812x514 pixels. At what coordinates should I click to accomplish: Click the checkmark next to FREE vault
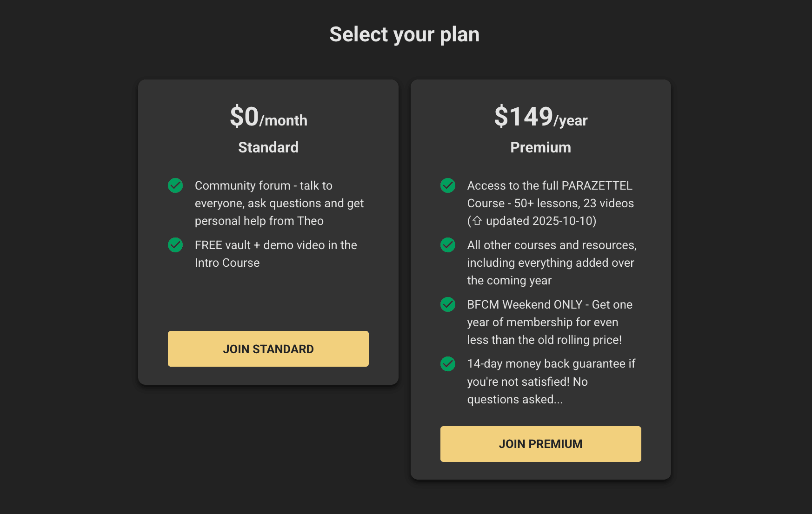pyautogui.click(x=175, y=245)
